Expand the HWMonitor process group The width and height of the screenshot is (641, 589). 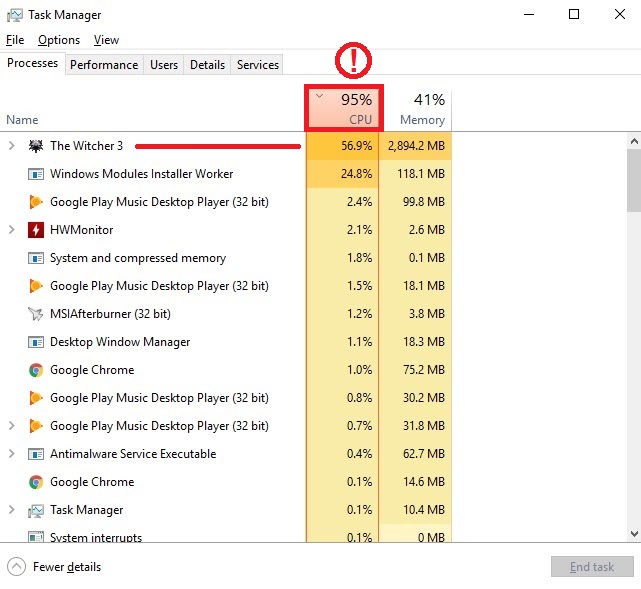point(12,230)
